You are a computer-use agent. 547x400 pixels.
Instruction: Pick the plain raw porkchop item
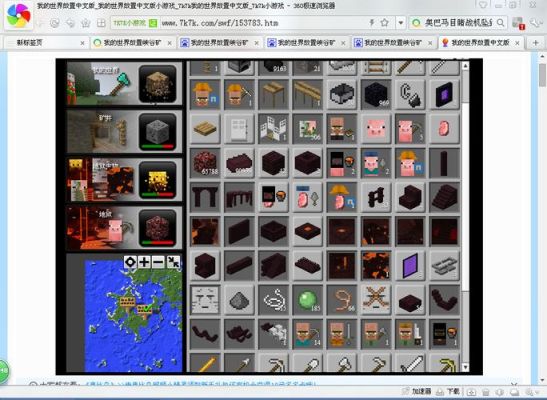point(444,129)
